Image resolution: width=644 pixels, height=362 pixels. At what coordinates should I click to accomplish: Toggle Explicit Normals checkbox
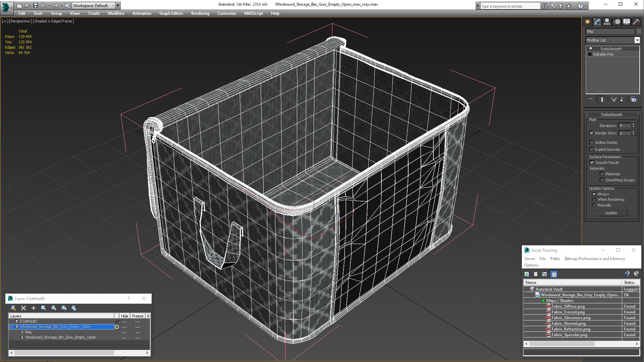(x=592, y=149)
